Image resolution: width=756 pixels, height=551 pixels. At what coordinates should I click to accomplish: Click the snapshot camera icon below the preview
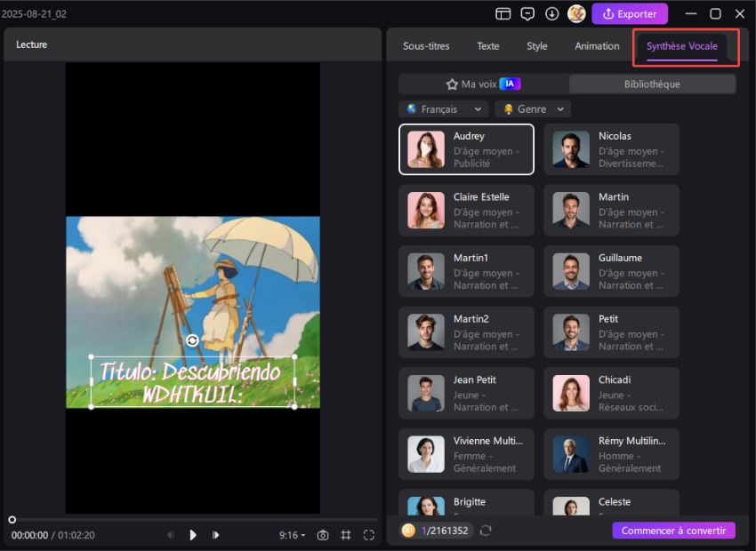321,533
